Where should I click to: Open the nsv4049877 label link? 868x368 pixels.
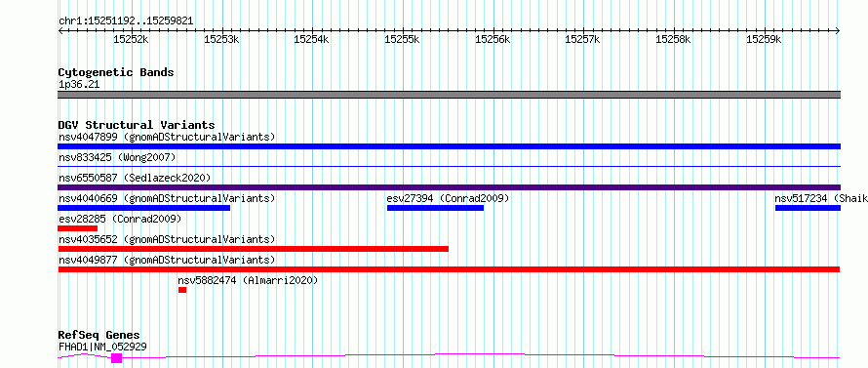coord(167,260)
